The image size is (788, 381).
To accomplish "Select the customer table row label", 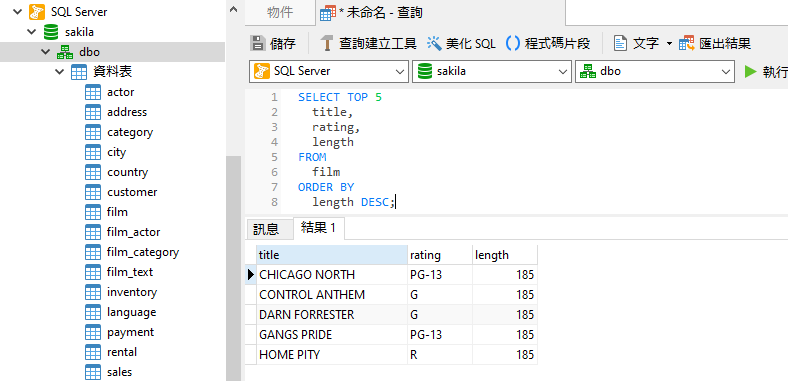I will (132, 192).
